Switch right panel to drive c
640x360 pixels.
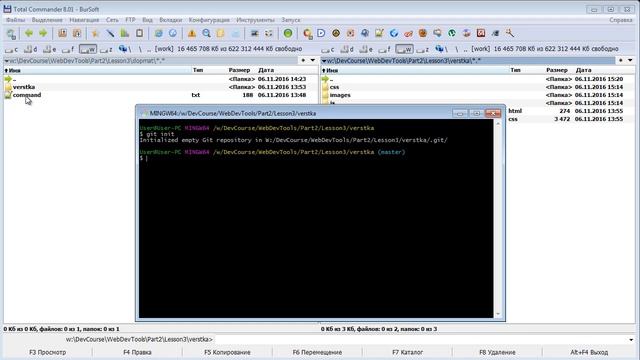click(x=328, y=49)
